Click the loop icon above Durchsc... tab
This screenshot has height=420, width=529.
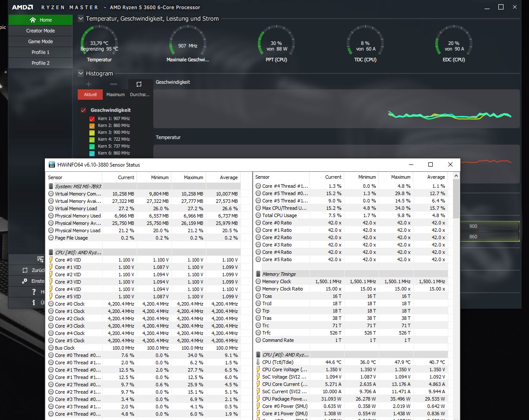click(139, 84)
